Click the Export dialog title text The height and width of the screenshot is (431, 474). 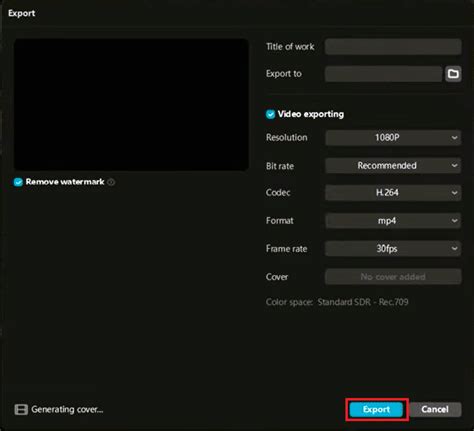(x=21, y=13)
